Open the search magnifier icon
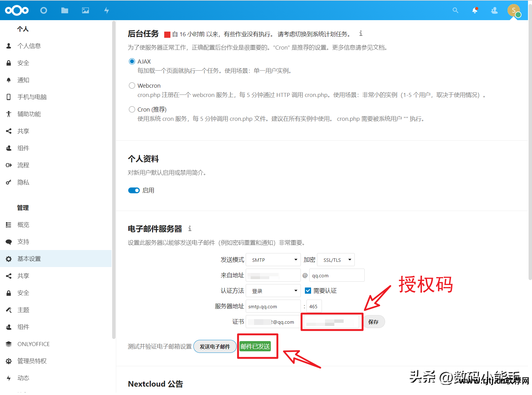 [x=455, y=10]
